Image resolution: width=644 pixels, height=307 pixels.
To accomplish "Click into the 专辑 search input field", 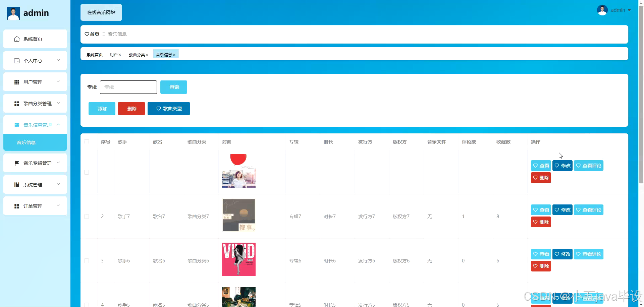I will click(x=128, y=87).
